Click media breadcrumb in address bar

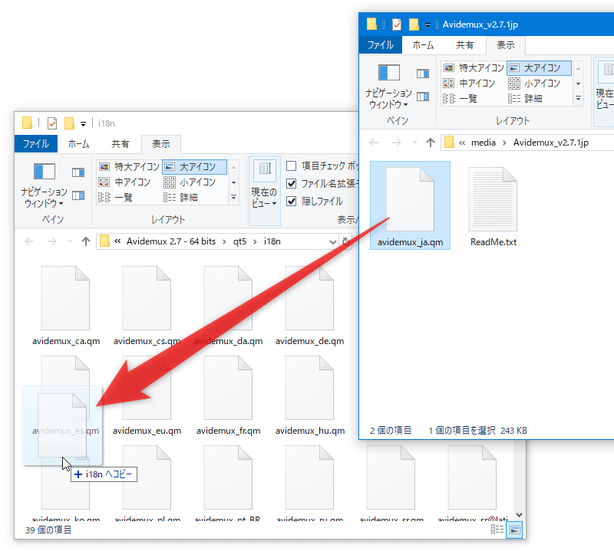coord(483,143)
